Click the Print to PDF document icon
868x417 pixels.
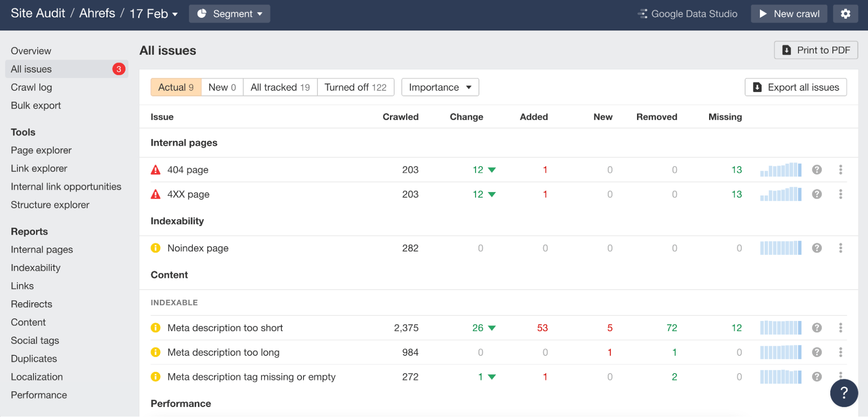pyautogui.click(x=786, y=50)
